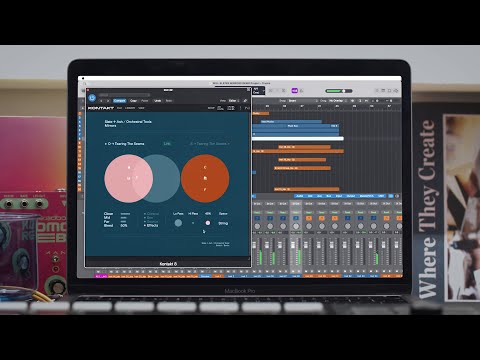
Task: Click the Lo Pass filter knob
Action: click(178, 223)
